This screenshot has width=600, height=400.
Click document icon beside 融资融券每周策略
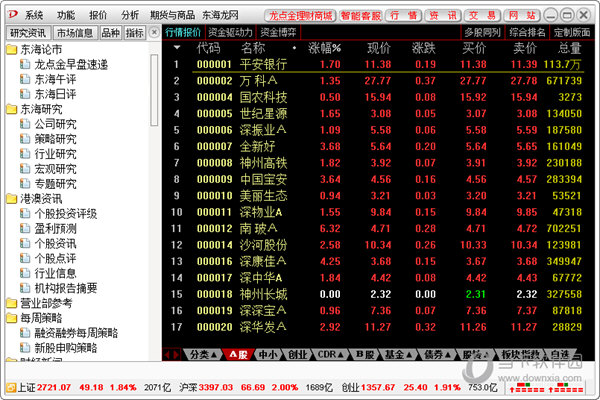(x=25, y=333)
